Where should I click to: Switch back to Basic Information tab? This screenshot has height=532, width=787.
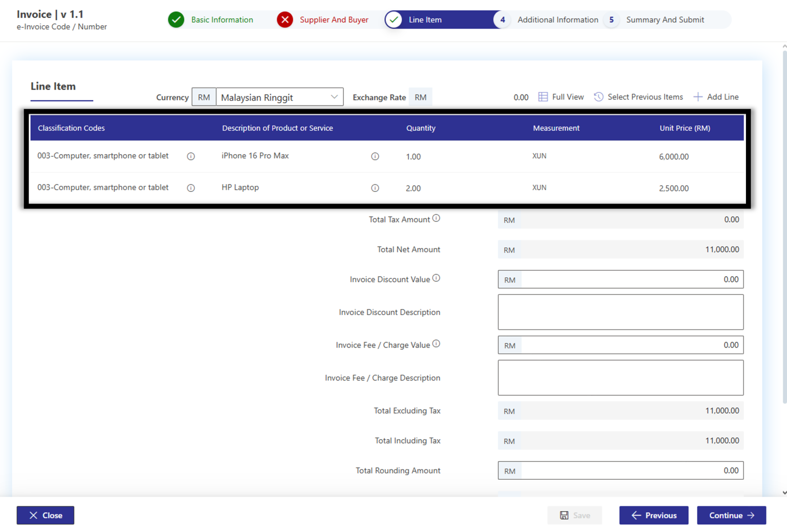221,19
